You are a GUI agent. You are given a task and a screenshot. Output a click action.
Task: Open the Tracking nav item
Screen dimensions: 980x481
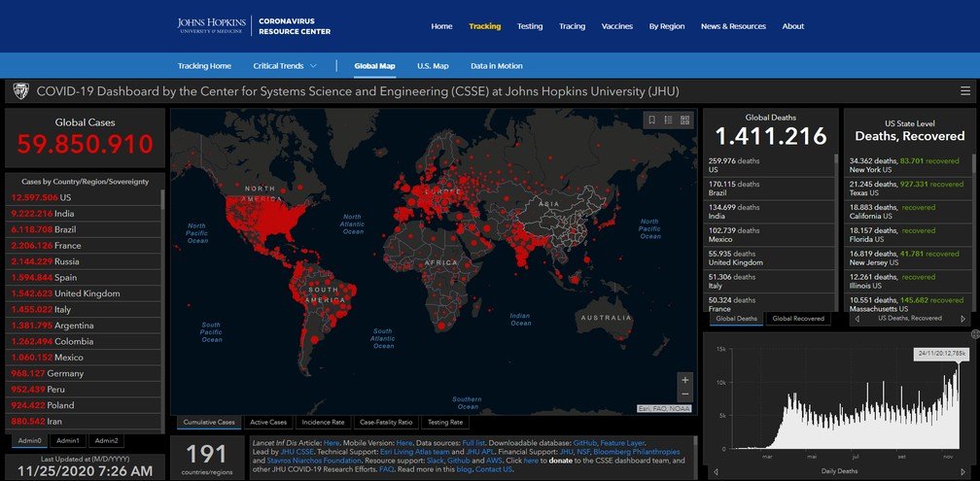coord(485,26)
